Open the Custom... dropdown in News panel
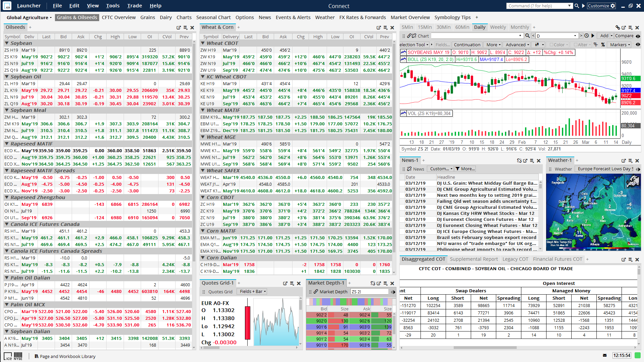Screen dimensions: 644x362 pyautogui.click(x=440, y=169)
